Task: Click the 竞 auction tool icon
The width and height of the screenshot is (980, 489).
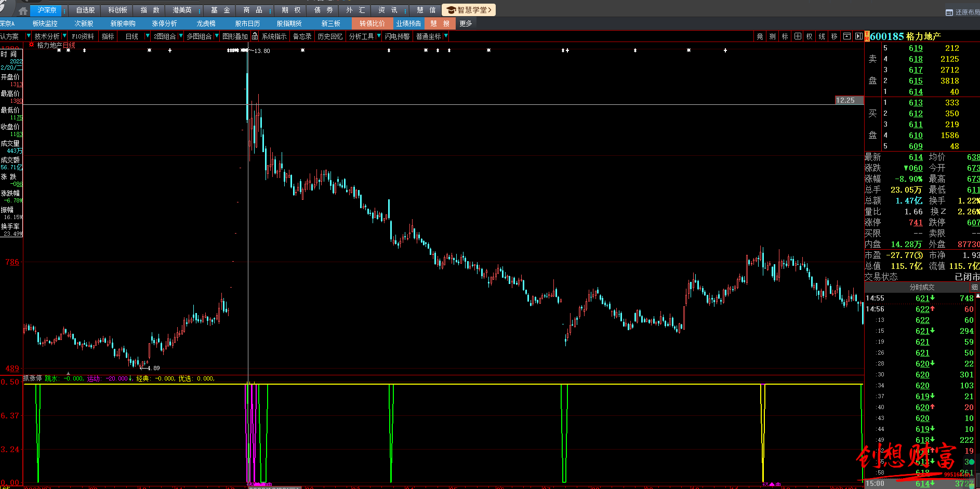Action: point(760,36)
